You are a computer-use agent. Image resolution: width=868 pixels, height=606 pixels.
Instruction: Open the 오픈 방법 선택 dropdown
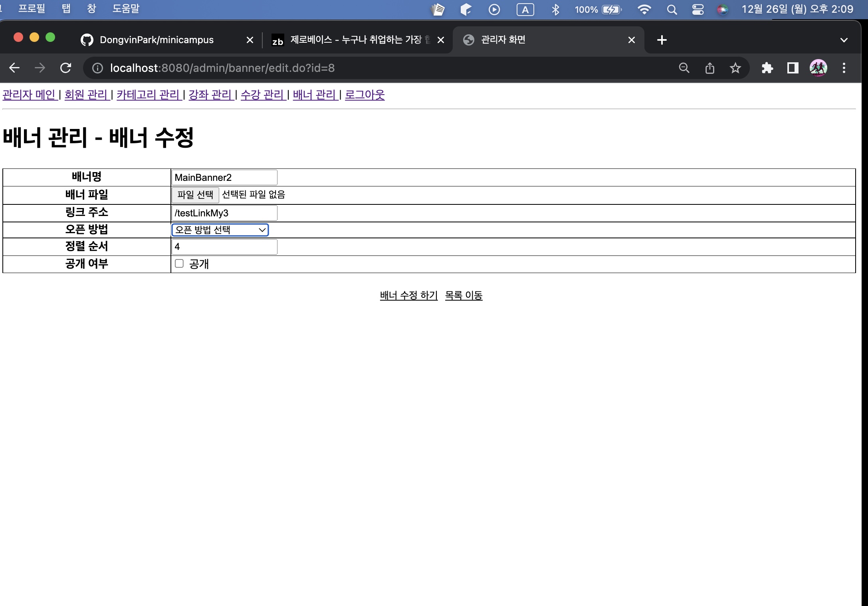(x=219, y=230)
